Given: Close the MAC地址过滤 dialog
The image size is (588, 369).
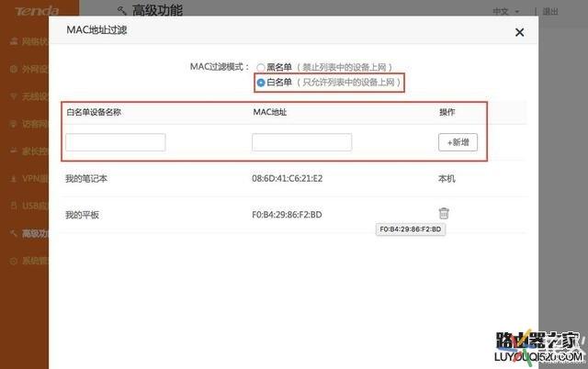Looking at the screenshot, I should pyautogui.click(x=519, y=32).
